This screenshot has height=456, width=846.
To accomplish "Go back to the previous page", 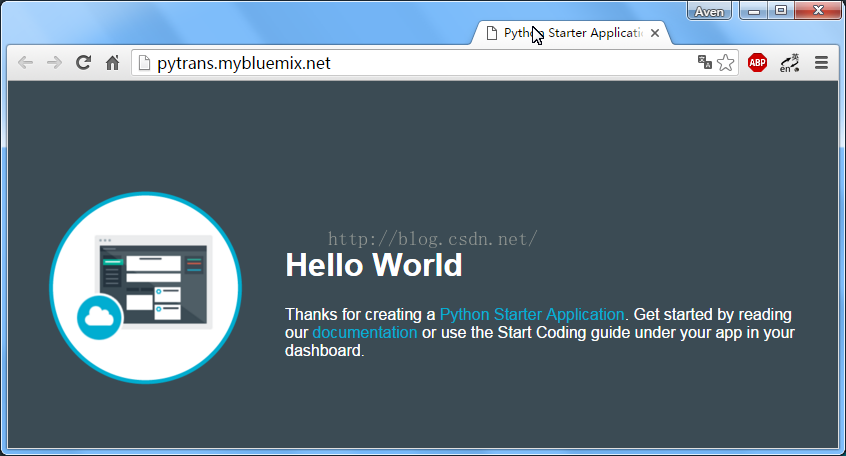I will pyautogui.click(x=25, y=63).
